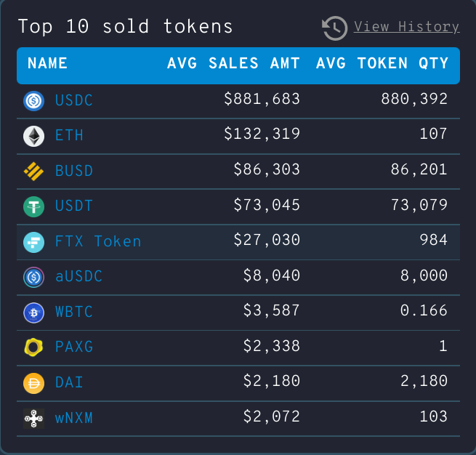Click the FTX Token logo icon

(x=33, y=242)
